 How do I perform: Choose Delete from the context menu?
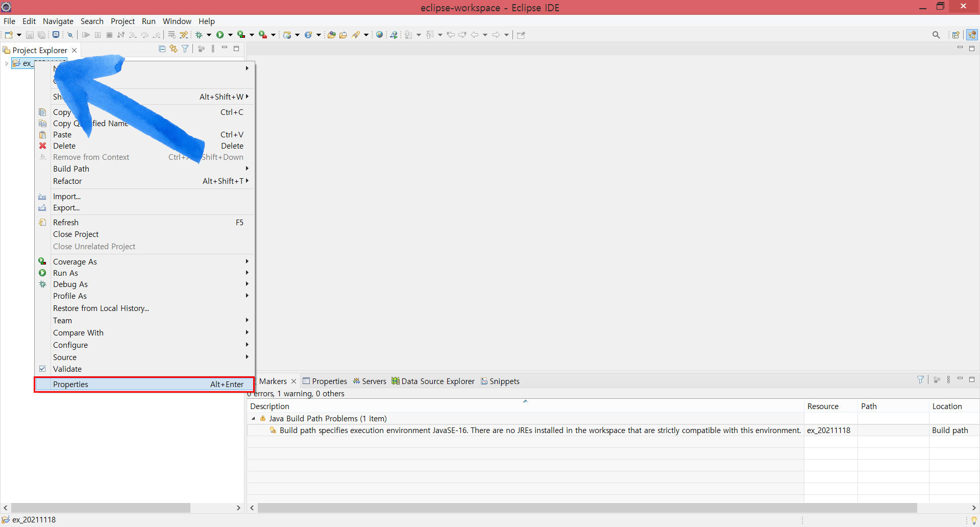click(145, 146)
